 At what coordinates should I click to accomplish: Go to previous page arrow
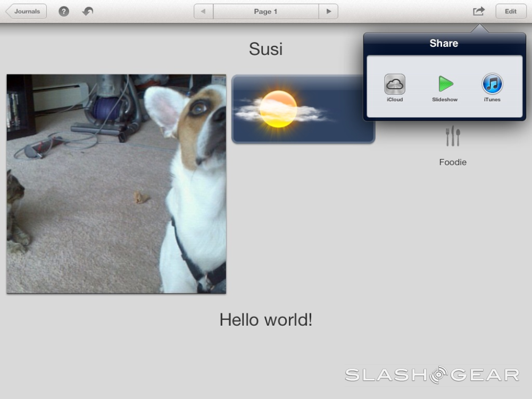tap(203, 12)
